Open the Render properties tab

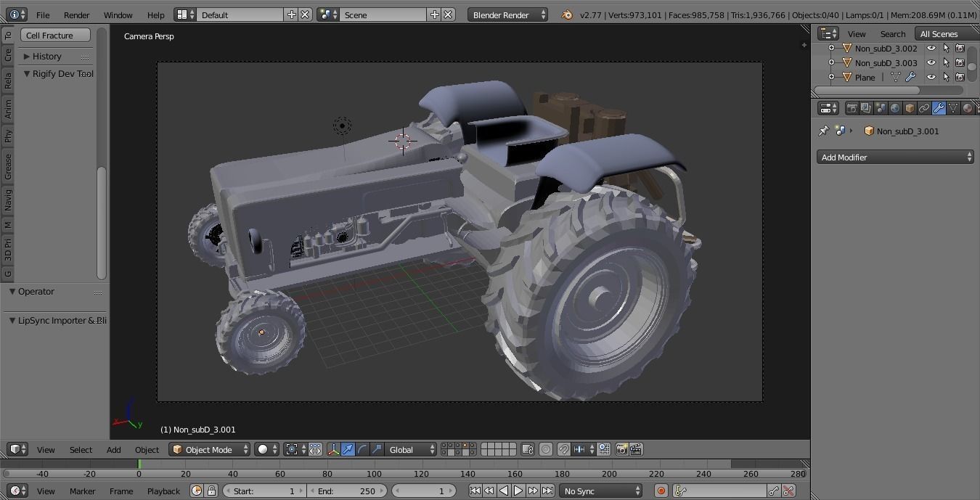pyautogui.click(x=852, y=108)
